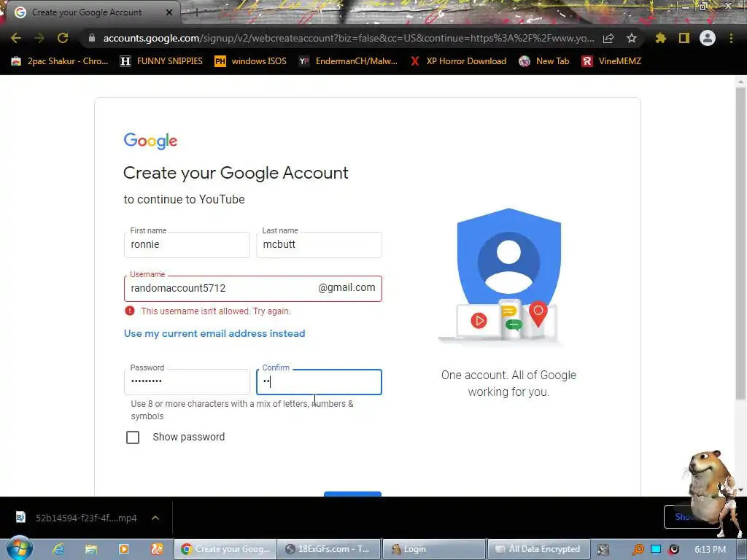Click the Last name field
The width and height of the screenshot is (747, 560).
click(x=320, y=245)
